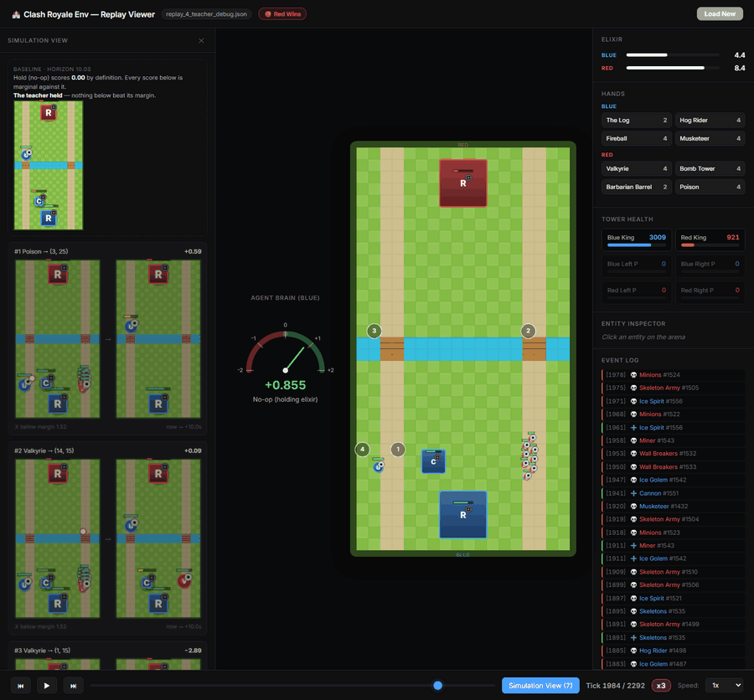The width and height of the screenshot is (754, 700).
Task: Click skull icon for Minions #1524 event
Action: (634, 375)
